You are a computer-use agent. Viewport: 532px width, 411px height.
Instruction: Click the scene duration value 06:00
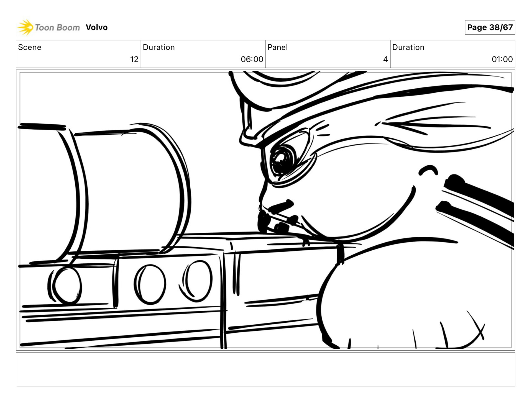pyautogui.click(x=252, y=59)
